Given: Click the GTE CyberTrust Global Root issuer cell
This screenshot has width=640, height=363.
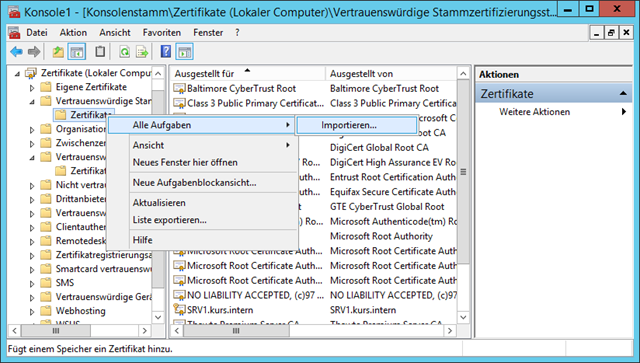Looking at the screenshot, I should [387, 207].
